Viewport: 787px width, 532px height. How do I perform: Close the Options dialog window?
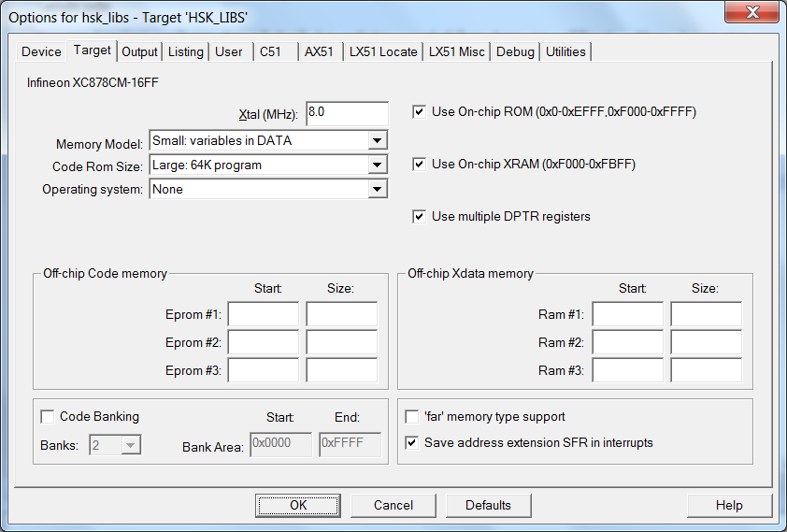751,14
